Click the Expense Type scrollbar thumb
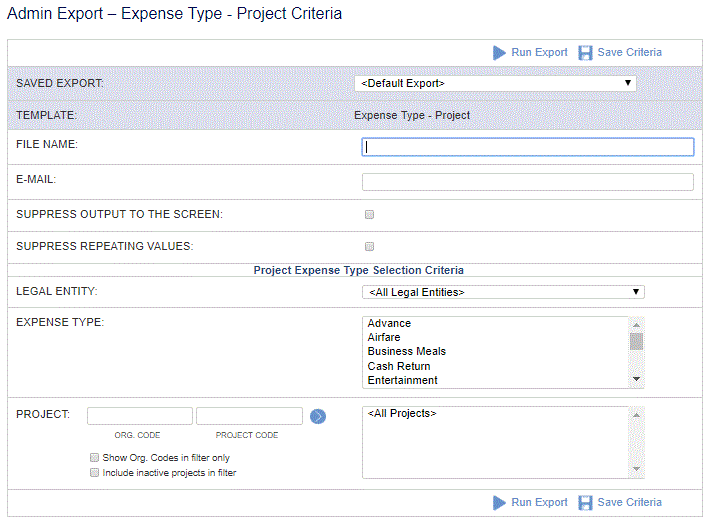712x529 pixels. click(636, 341)
